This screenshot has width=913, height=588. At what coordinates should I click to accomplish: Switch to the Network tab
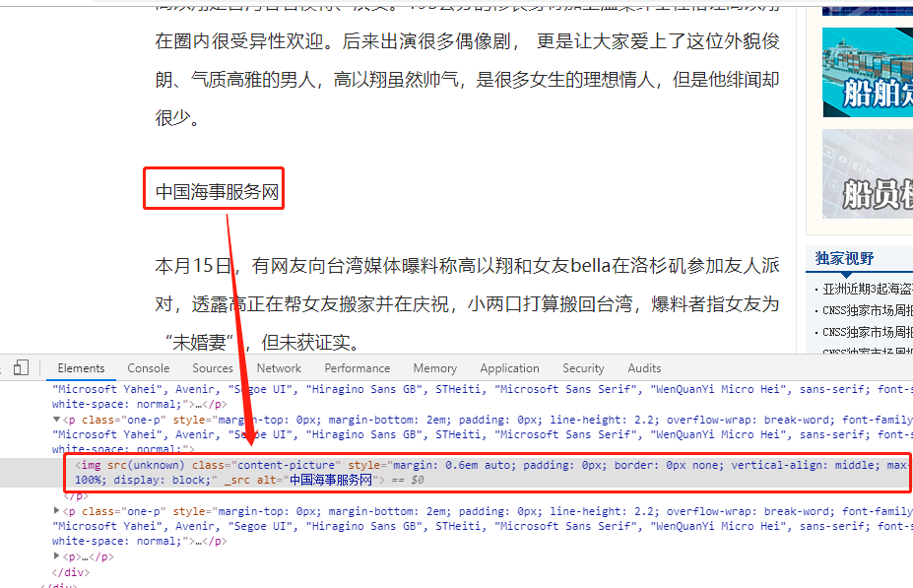click(279, 368)
